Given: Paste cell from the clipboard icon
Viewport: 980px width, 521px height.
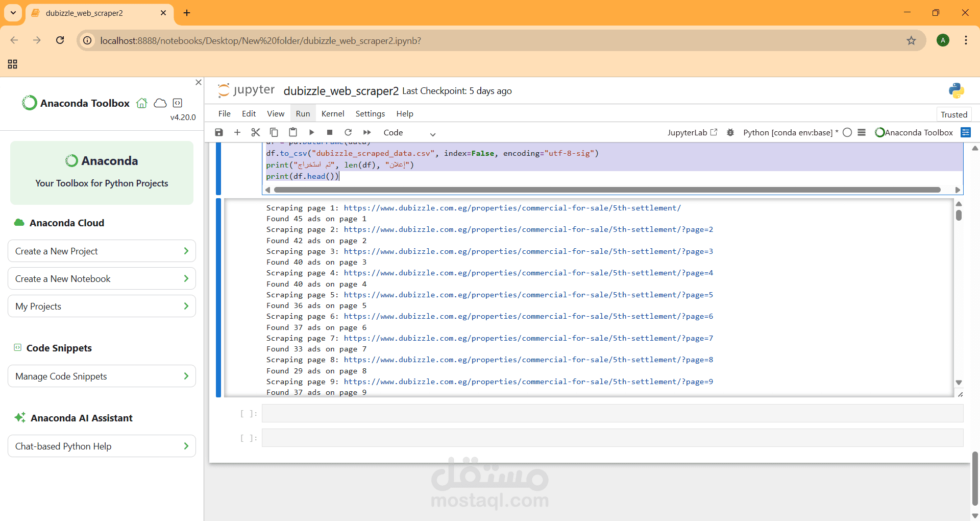Looking at the screenshot, I should tap(293, 132).
